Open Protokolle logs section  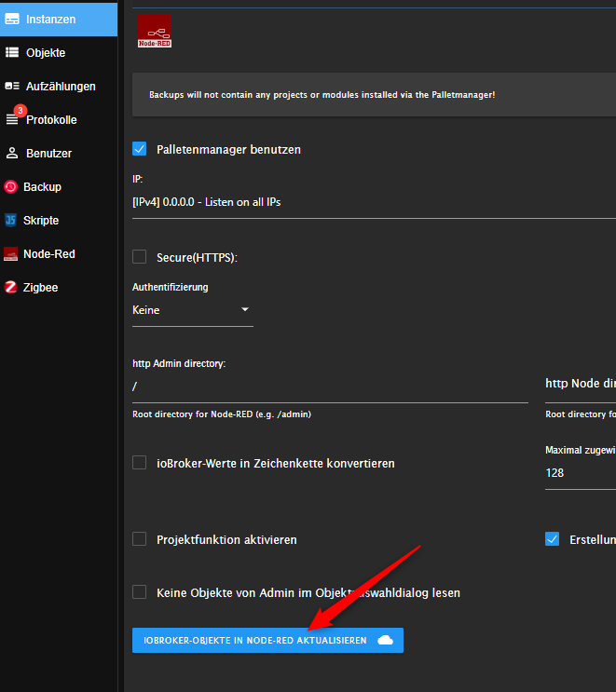coord(59,119)
